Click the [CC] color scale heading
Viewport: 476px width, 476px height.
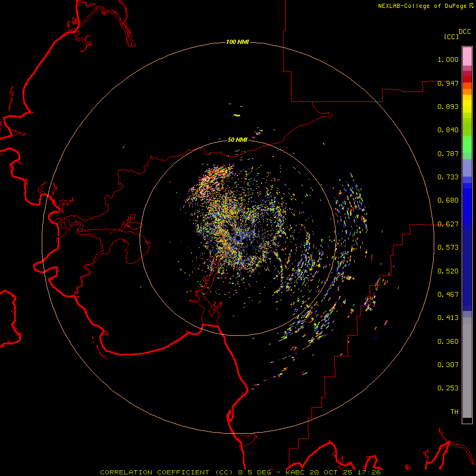click(x=452, y=36)
